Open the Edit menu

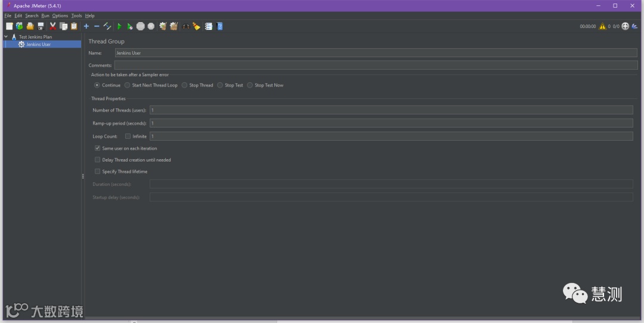(x=18, y=15)
